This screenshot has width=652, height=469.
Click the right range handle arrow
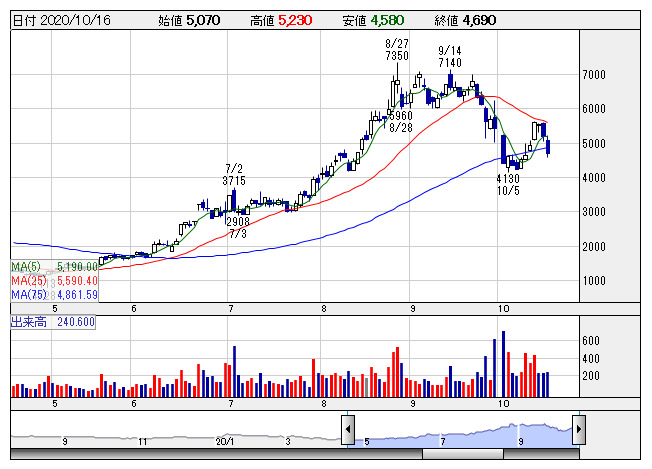pos(579,430)
